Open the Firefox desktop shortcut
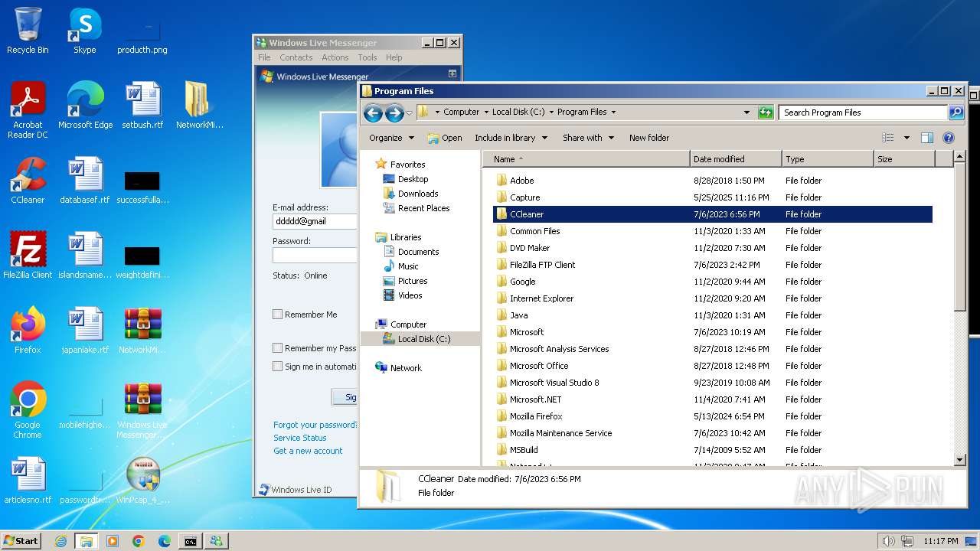Viewport: 980px width, 551px height. (x=28, y=331)
